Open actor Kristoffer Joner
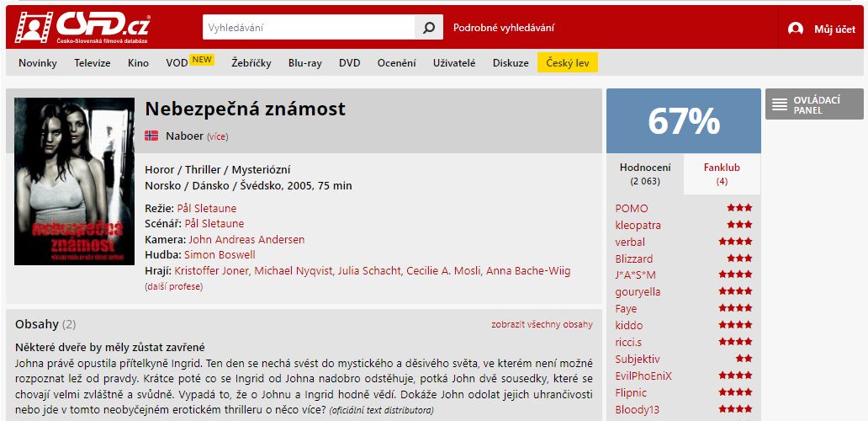The width and height of the screenshot is (868, 421). [211, 271]
